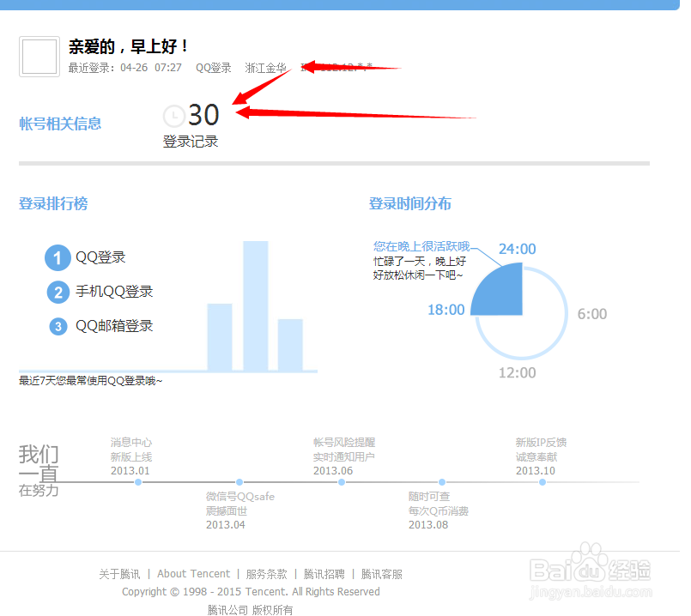This screenshot has width=691, height=616.
Task: Click the 您在晚上很活跃哦 caption
Action: click(x=421, y=246)
